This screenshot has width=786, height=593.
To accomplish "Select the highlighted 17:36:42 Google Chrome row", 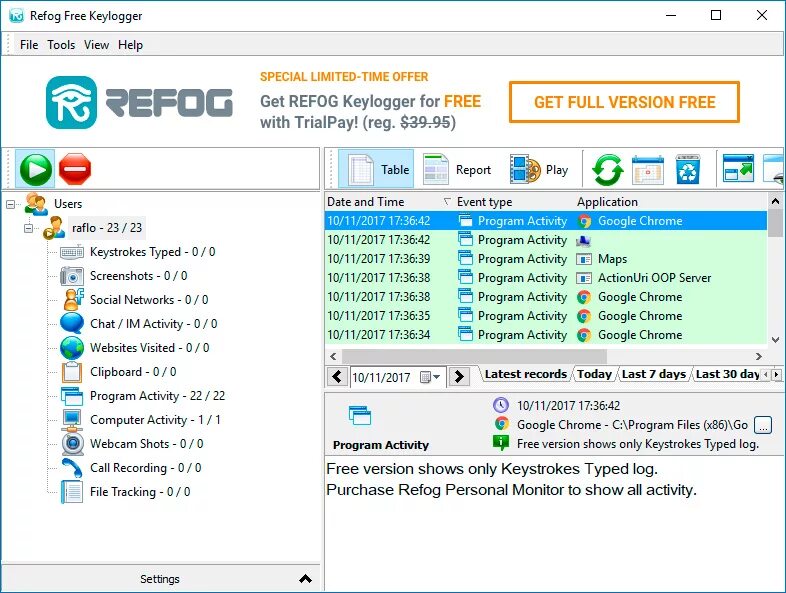I will pyautogui.click(x=546, y=221).
